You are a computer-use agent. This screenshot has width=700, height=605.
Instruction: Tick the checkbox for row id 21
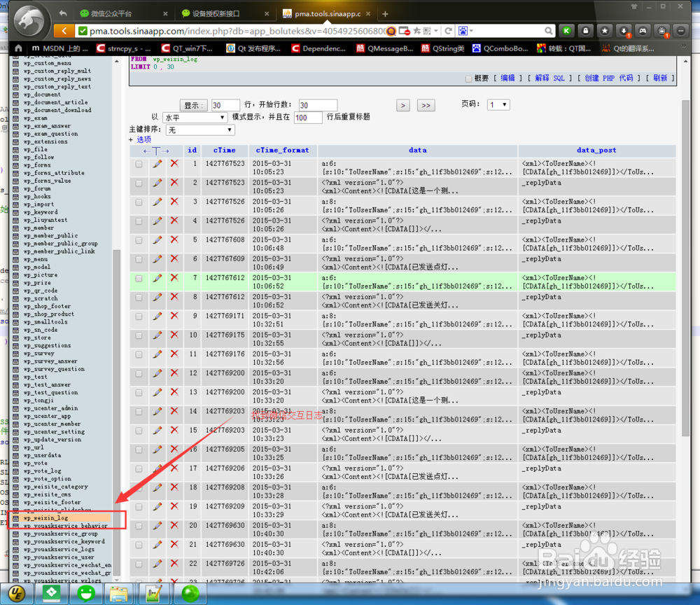tap(139, 545)
